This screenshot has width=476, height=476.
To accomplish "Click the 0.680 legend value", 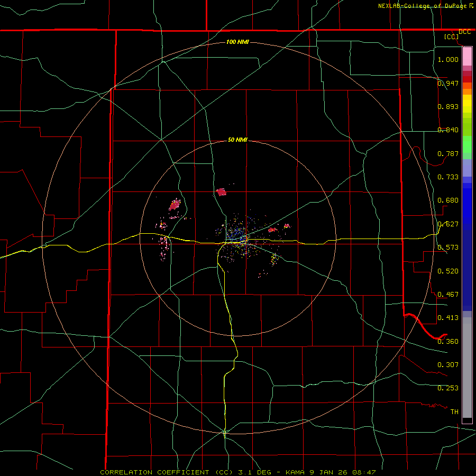I will (x=448, y=200).
